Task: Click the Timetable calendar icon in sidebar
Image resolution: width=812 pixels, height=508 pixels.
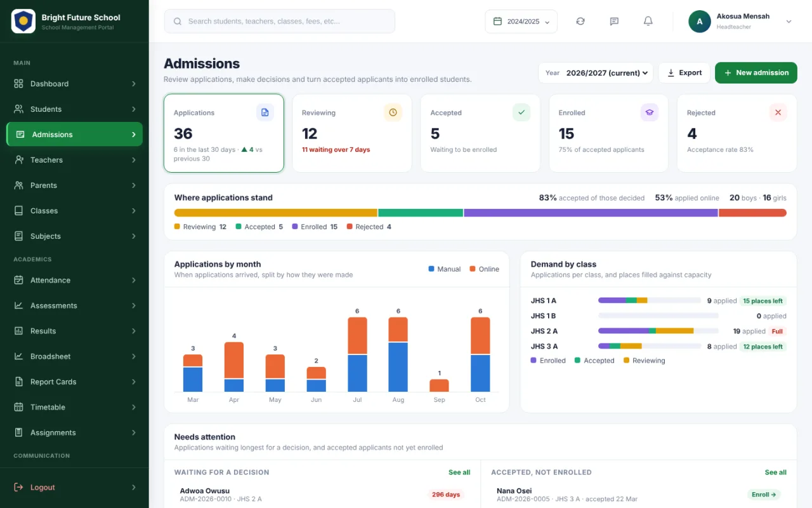Action: [19, 407]
